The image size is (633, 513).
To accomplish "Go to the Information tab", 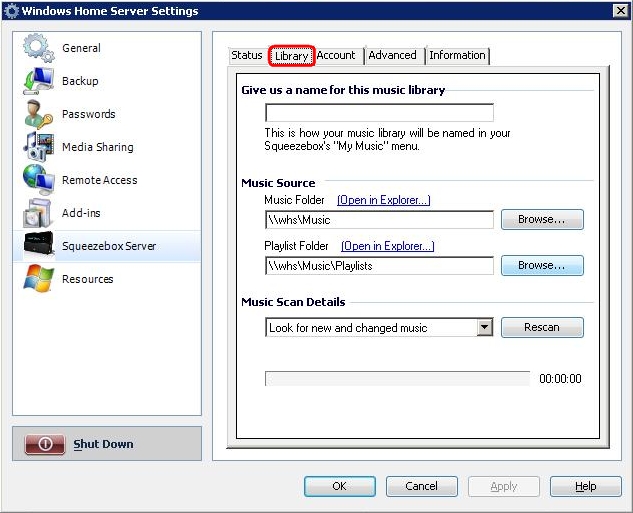I will [457, 56].
